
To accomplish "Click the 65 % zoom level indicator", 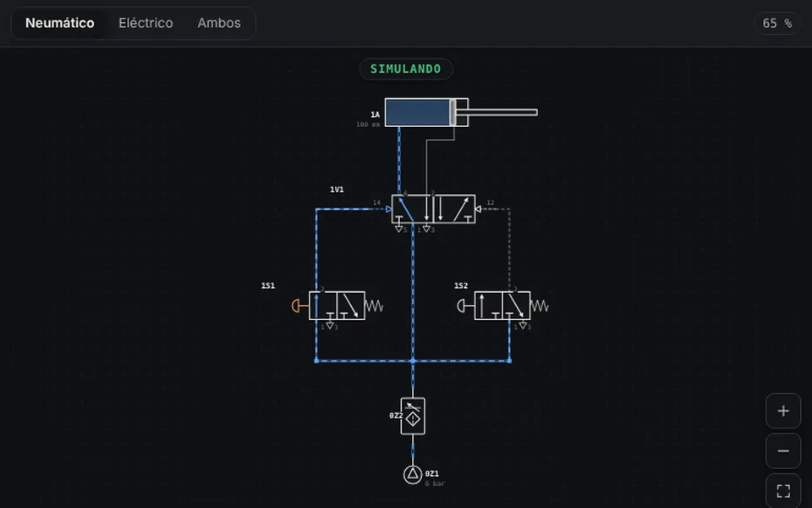I will 776,24.
